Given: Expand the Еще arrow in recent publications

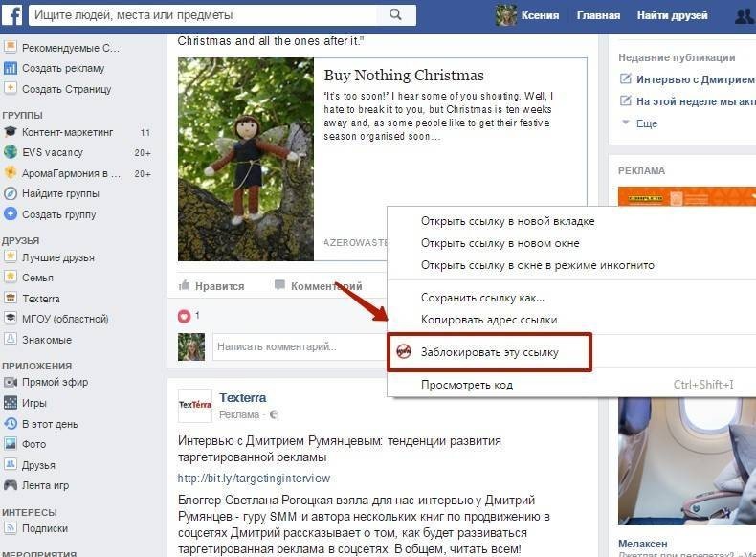Looking at the screenshot, I should click(x=626, y=123).
